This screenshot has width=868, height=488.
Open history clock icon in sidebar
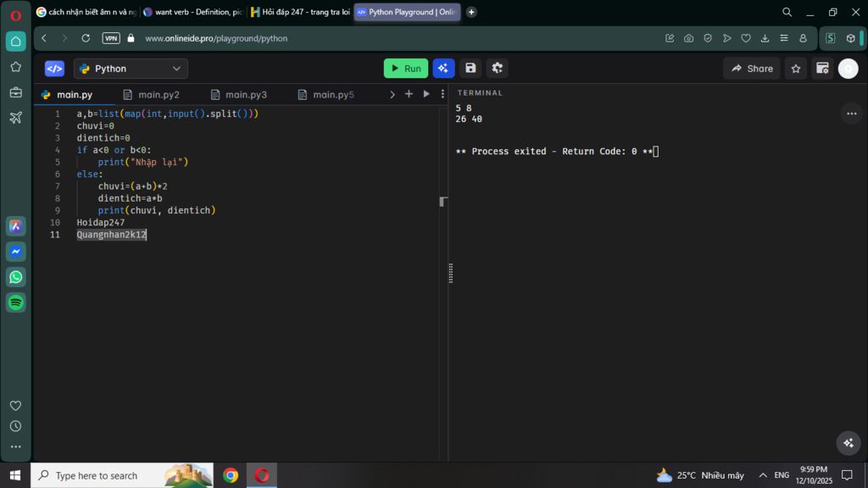tap(15, 426)
